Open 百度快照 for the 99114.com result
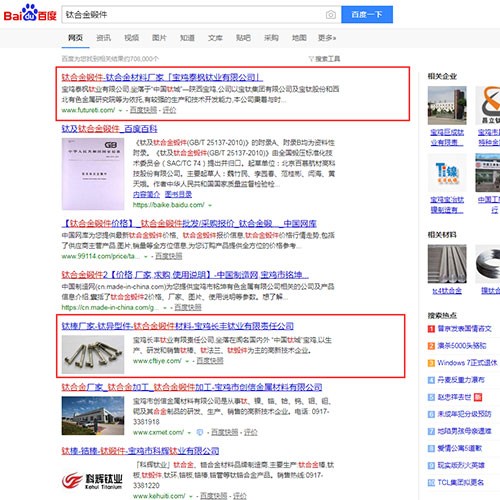 coord(169,256)
